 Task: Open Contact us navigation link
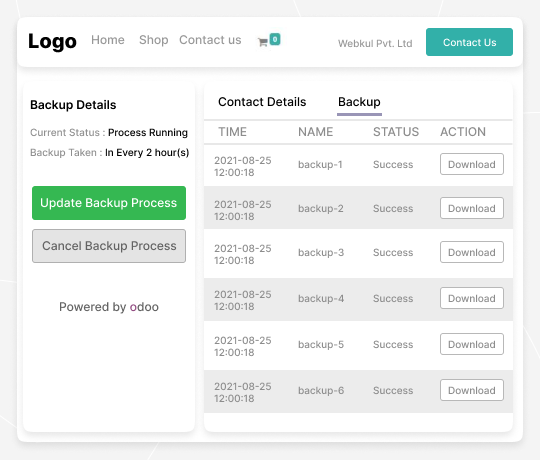210,40
